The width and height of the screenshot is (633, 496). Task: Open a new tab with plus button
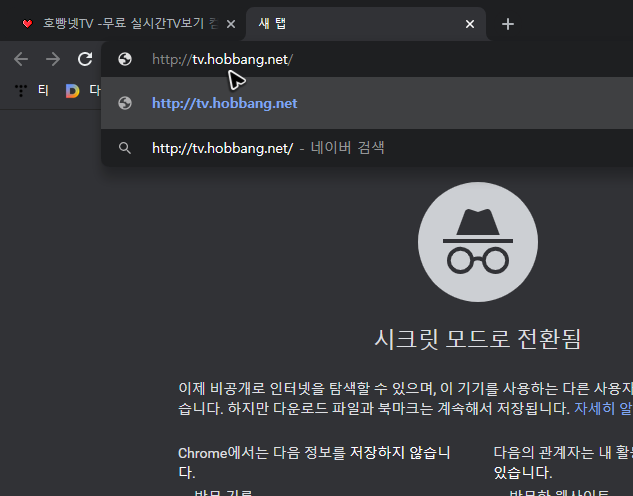point(508,24)
